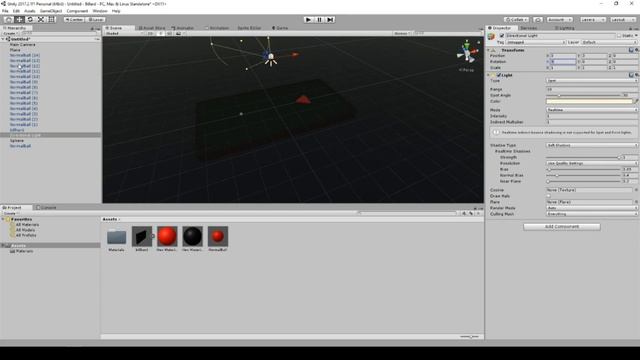The image size is (640, 360).
Task: Toggle the 2D scene view button
Action: pyautogui.click(x=150, y=33)
